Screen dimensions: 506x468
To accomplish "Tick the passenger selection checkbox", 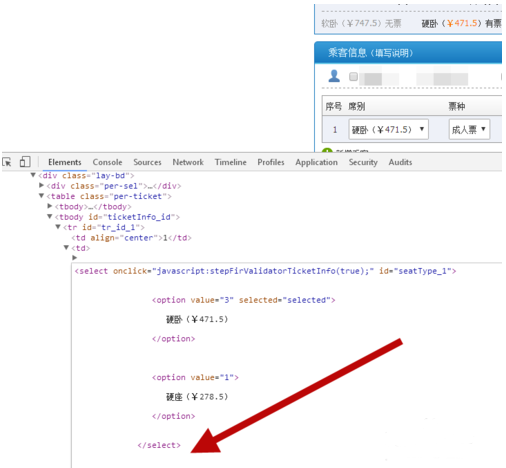I will pos(353,77).
